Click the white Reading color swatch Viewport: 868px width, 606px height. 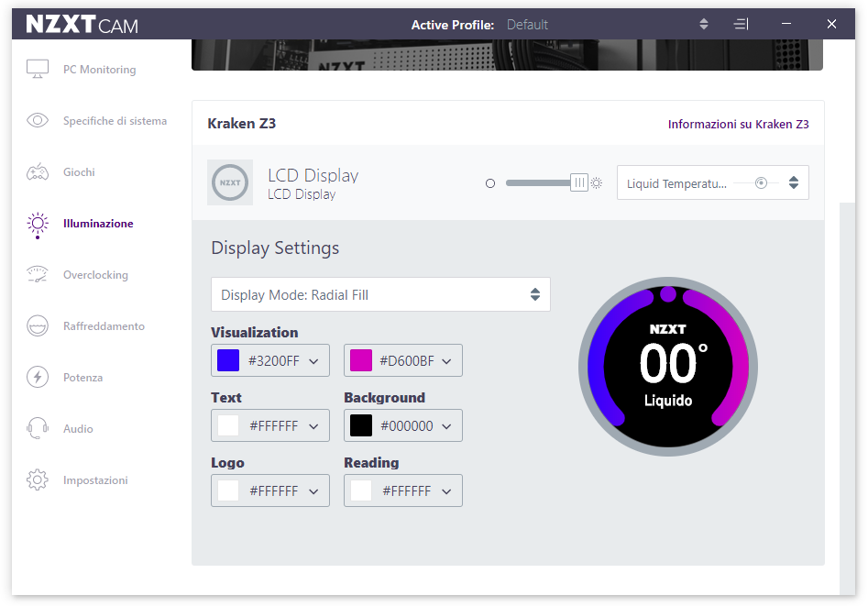(361, 490)
